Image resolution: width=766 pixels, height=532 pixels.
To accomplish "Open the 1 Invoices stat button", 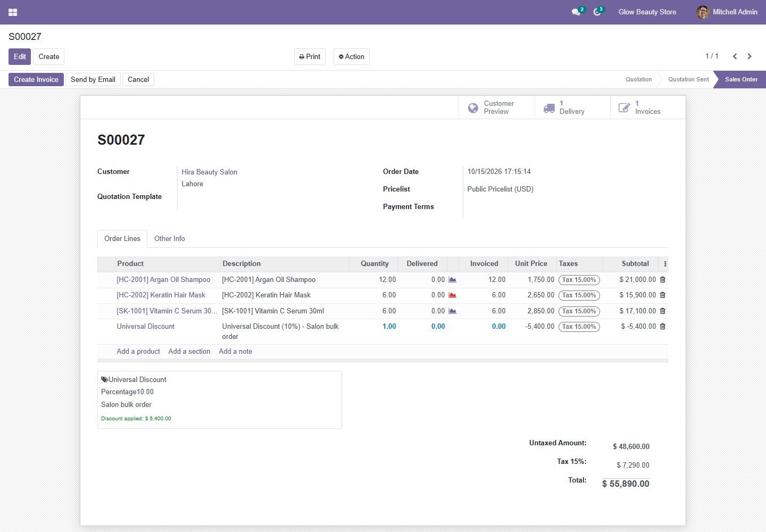I will click(648, 107).
